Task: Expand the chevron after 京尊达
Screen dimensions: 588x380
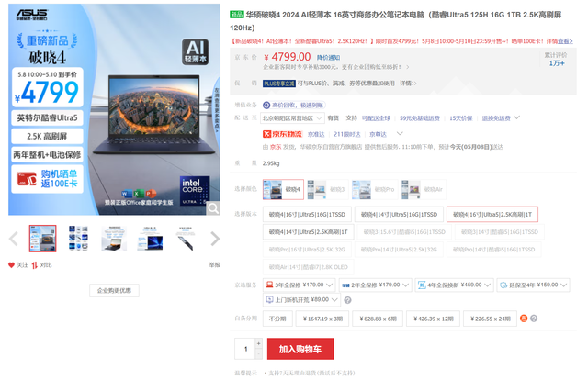Action: [x=400, y=133]
